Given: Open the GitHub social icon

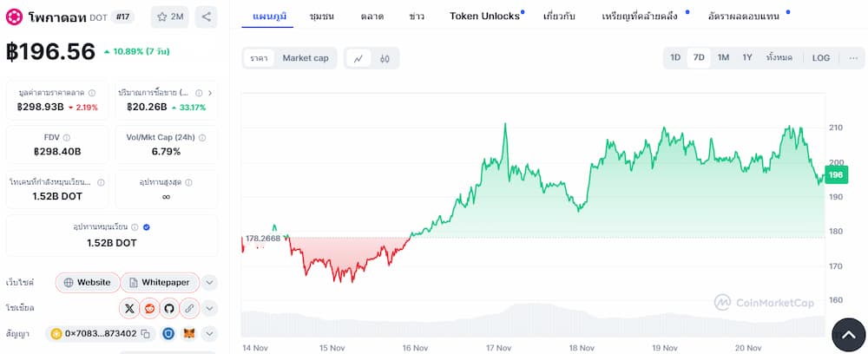Looking at the screenshot, I should coord(169,308).
